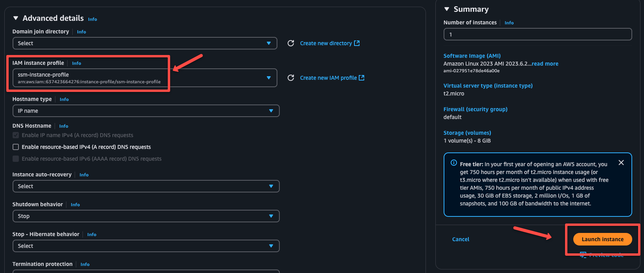Image resolution: width=644 pixels, height=273 pixels.
Task: Toggle Enable IP name IPv4 (A record) checkbox
Action: tap(16, 135)
